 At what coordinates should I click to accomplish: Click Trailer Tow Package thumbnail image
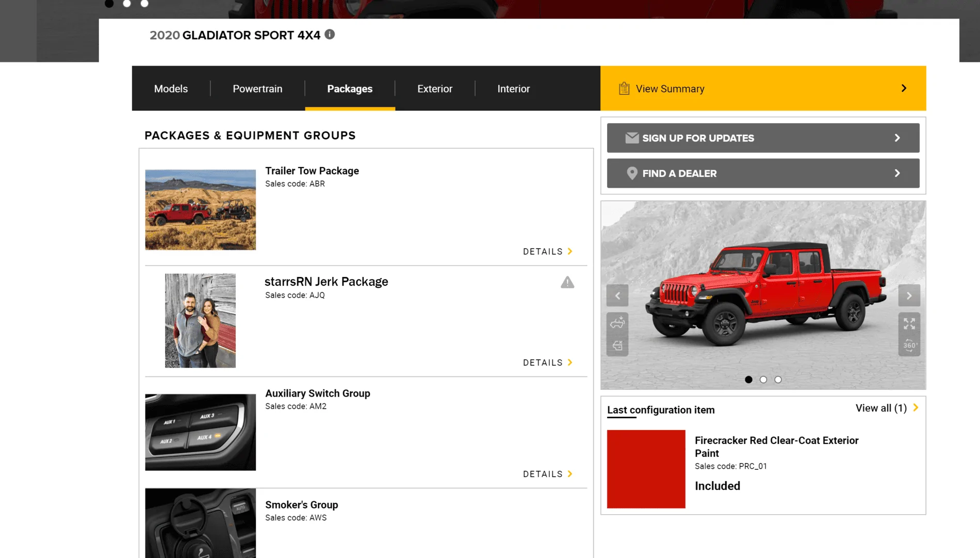(x=200, y=210)
